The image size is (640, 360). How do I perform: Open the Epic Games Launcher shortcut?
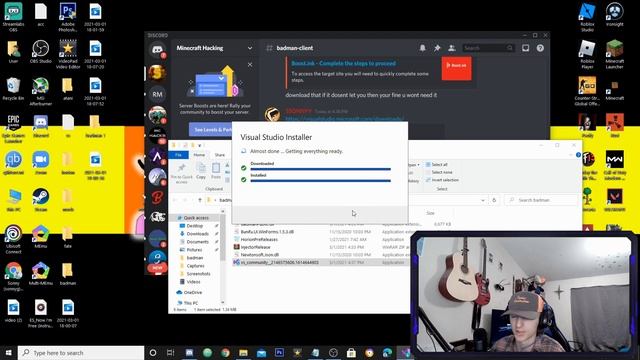tap(13, 128)
